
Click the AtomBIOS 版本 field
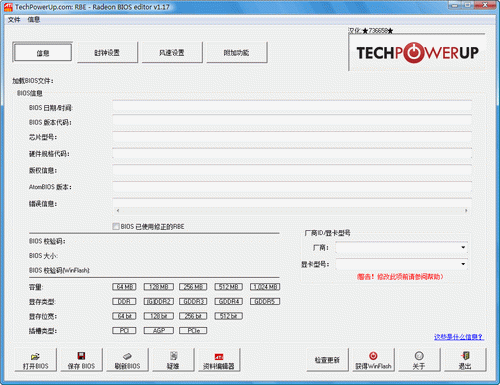pyautogui.click(x=292, y=187)
